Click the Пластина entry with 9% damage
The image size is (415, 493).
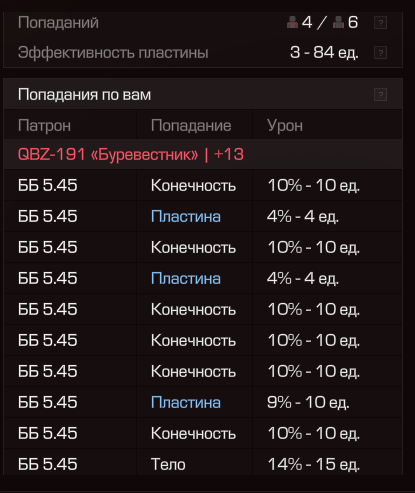pyautogui.click(x=186, y=402)
